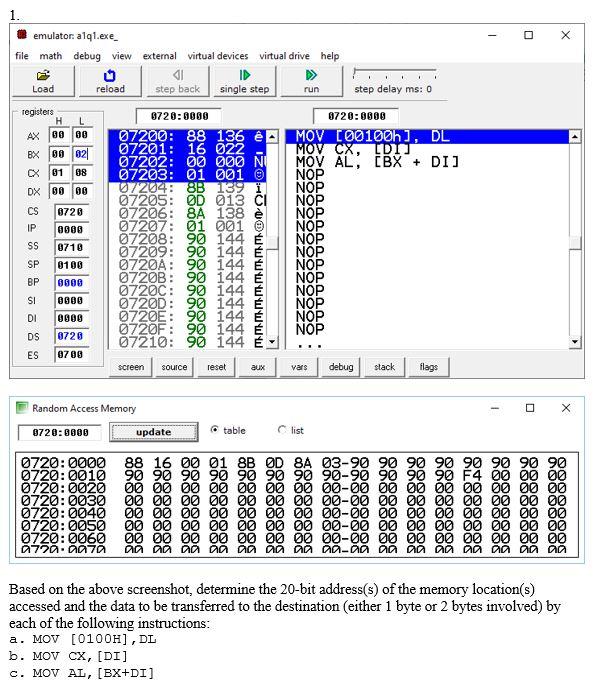The width and height of the screenshot is (601, 682).
Task: Click the Load toolbar button
Action: [43, 82]
